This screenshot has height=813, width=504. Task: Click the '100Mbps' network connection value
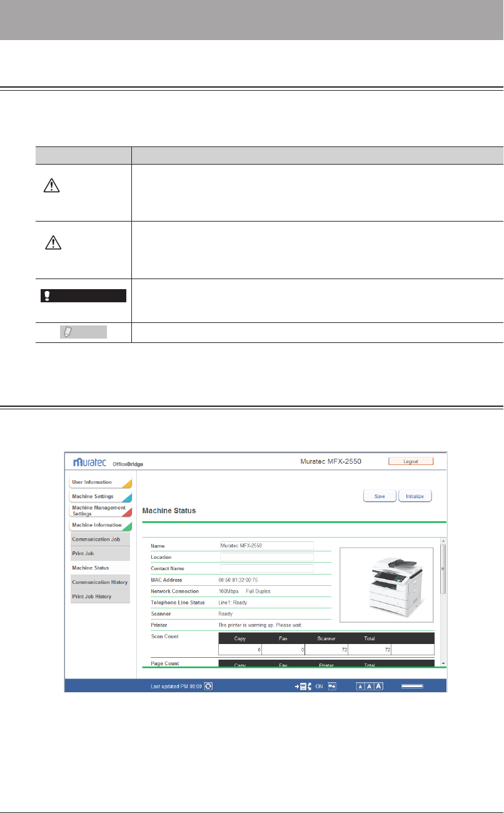[228, 591]
